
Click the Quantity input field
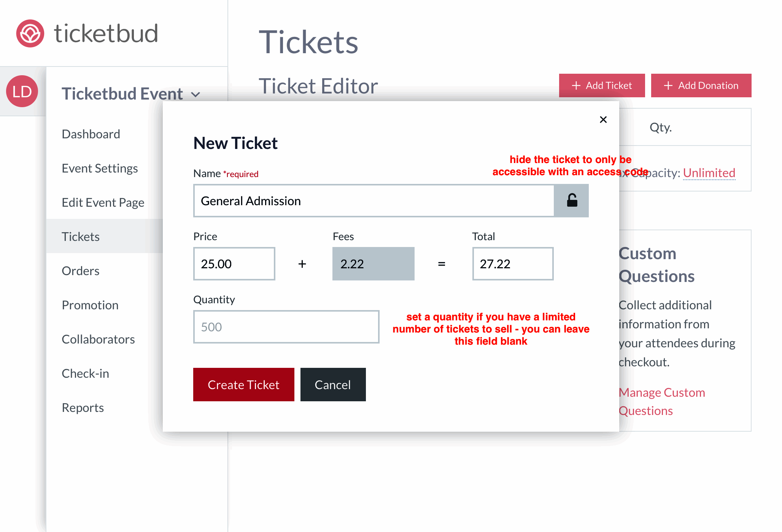click(286, 327)
